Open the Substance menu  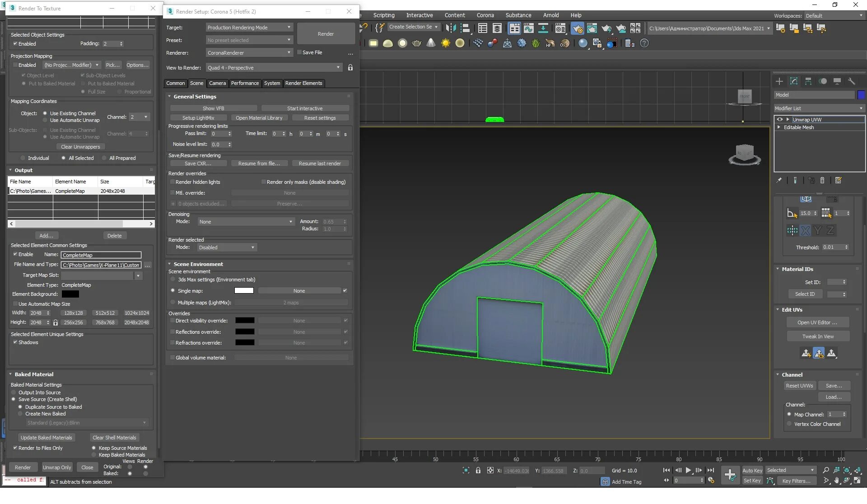click(518, 15)
